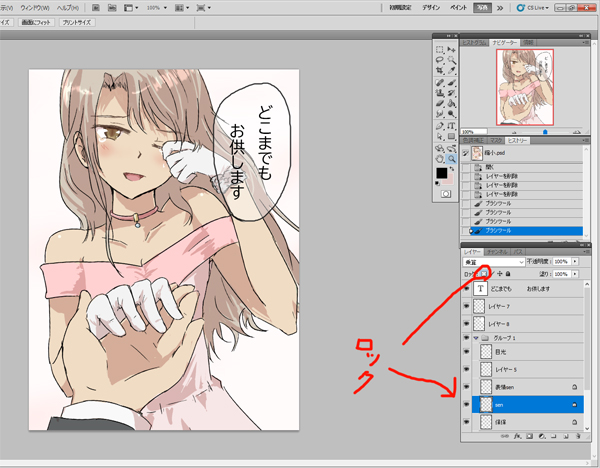Hide the text layer どこまでも お供します
The image size is (600, 468).
[466, 289]
